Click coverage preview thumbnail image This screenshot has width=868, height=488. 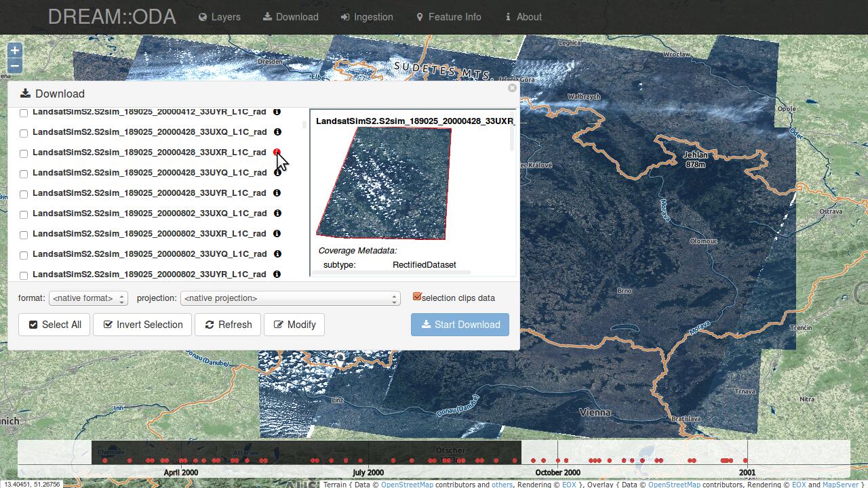point(384,183)
